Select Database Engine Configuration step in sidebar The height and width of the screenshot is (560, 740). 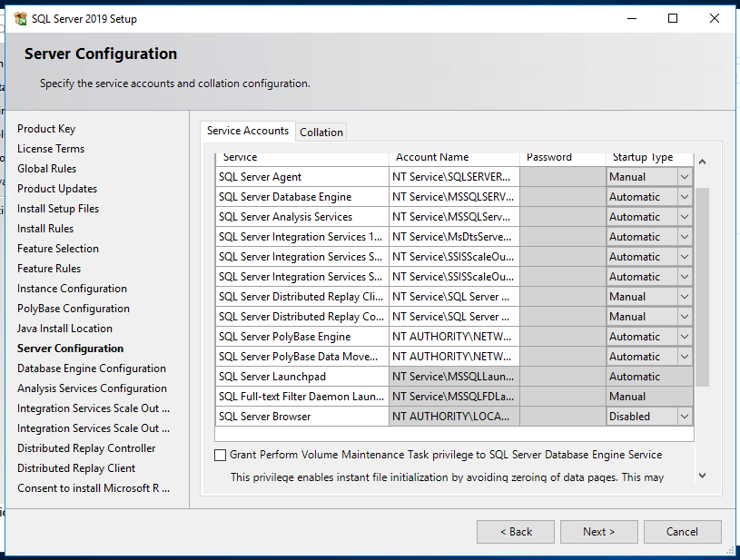click(92, 368)
